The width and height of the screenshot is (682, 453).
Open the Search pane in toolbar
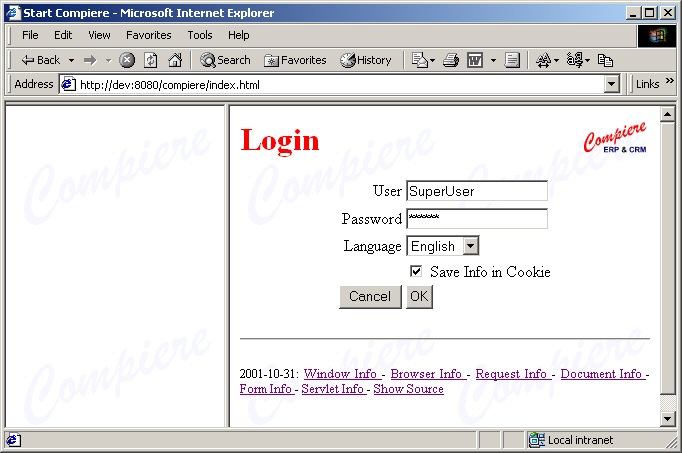[x=225, y=60]
